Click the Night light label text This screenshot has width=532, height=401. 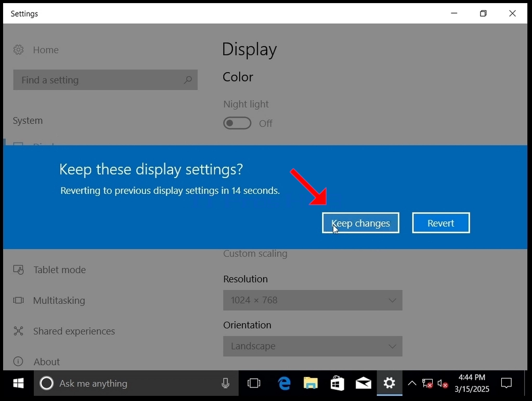(x=246, y=104)
